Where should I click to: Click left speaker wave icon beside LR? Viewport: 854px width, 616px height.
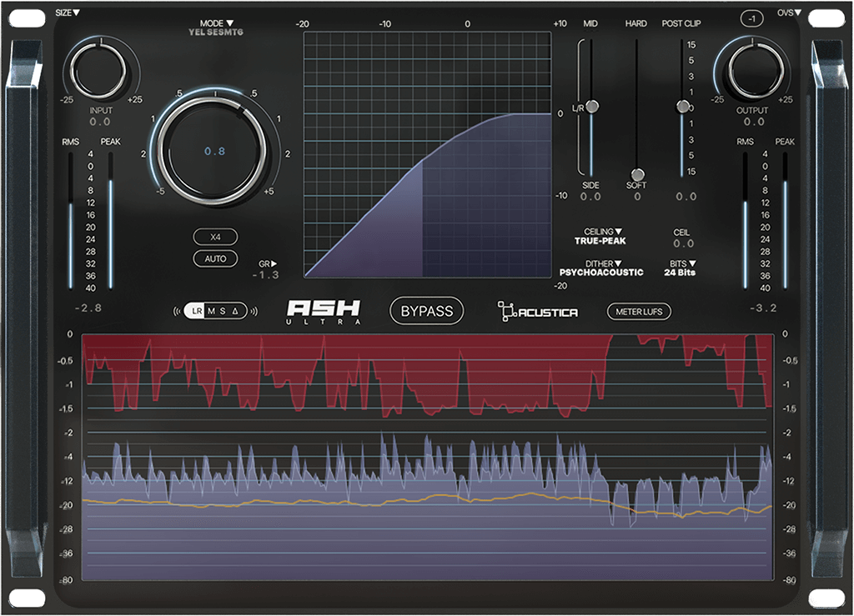coord(177,311)
